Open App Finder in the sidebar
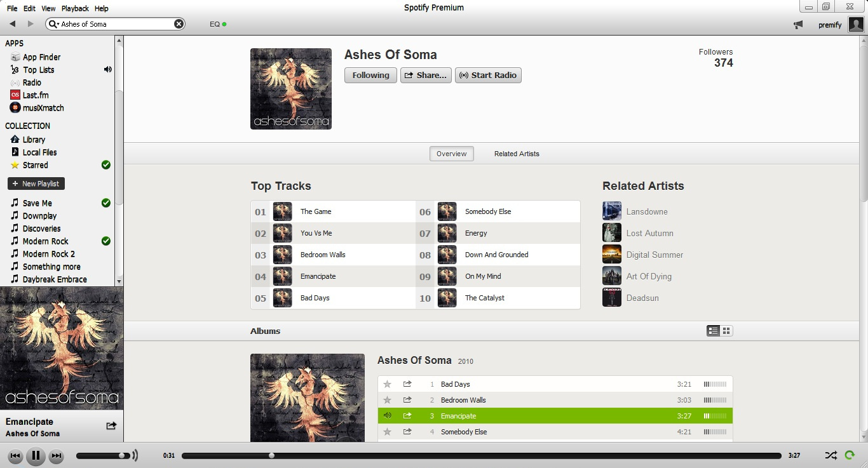The width and height of the screenshot is (868, 468). tap(41, 57)
